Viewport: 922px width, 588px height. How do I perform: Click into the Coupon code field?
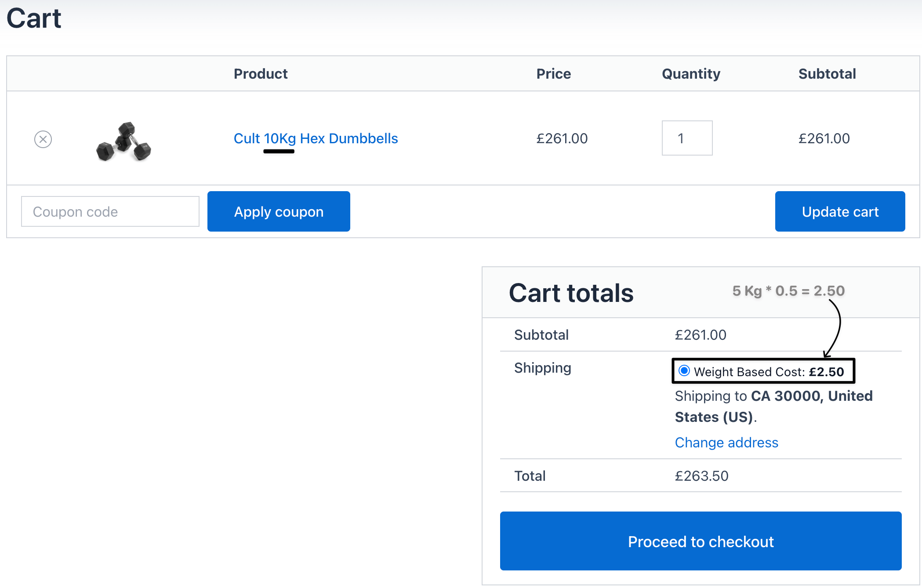point(110,211)
